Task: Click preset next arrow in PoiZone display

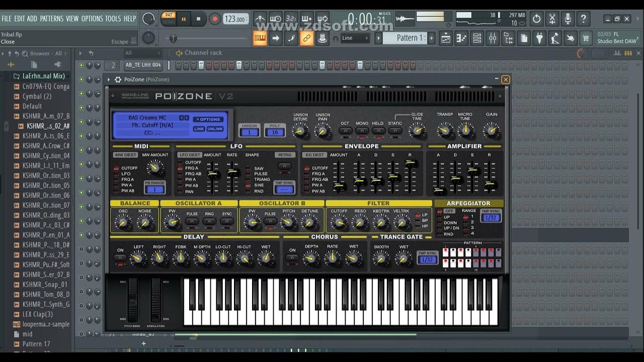Action: point(187,118)
